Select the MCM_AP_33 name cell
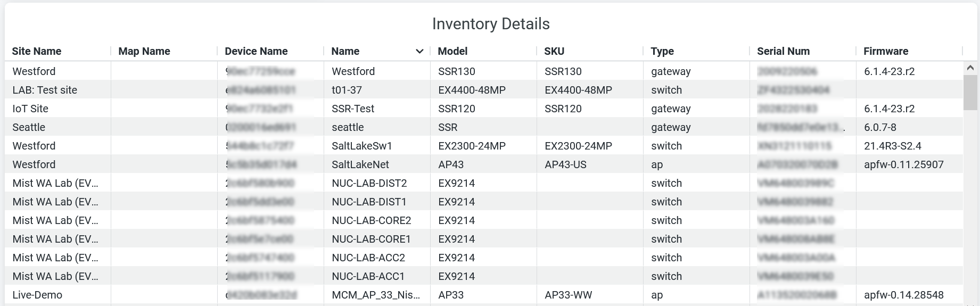The width and height of the screenshot is (980, 306). click(376, 295)
